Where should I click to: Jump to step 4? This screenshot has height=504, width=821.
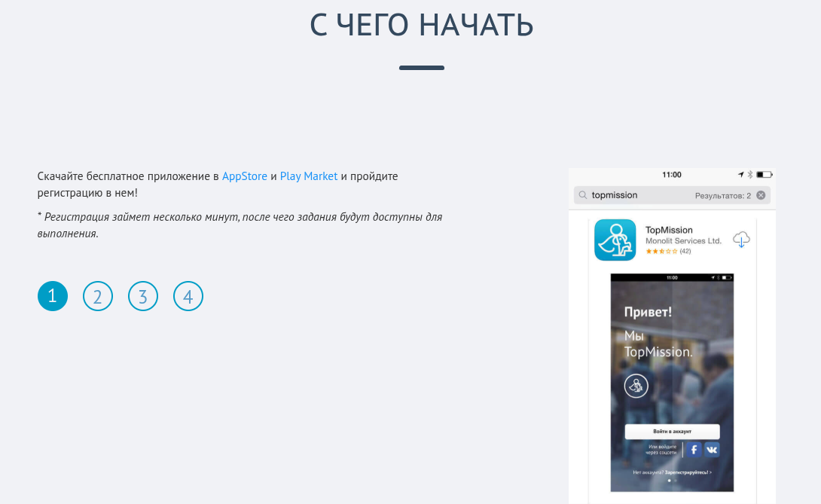click(188, 296)
